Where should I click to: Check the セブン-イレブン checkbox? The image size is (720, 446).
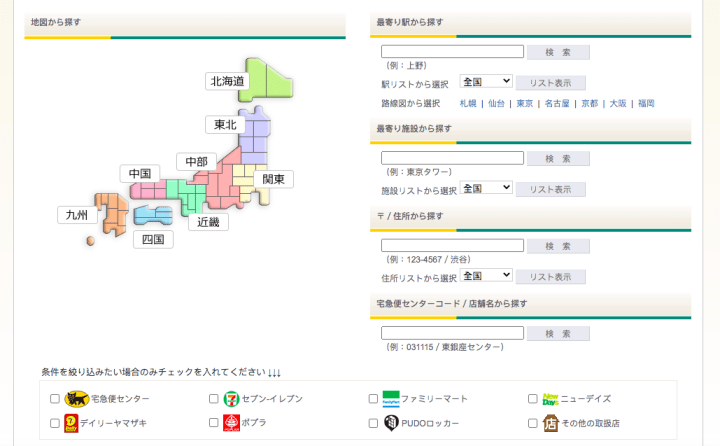point(214,399)
